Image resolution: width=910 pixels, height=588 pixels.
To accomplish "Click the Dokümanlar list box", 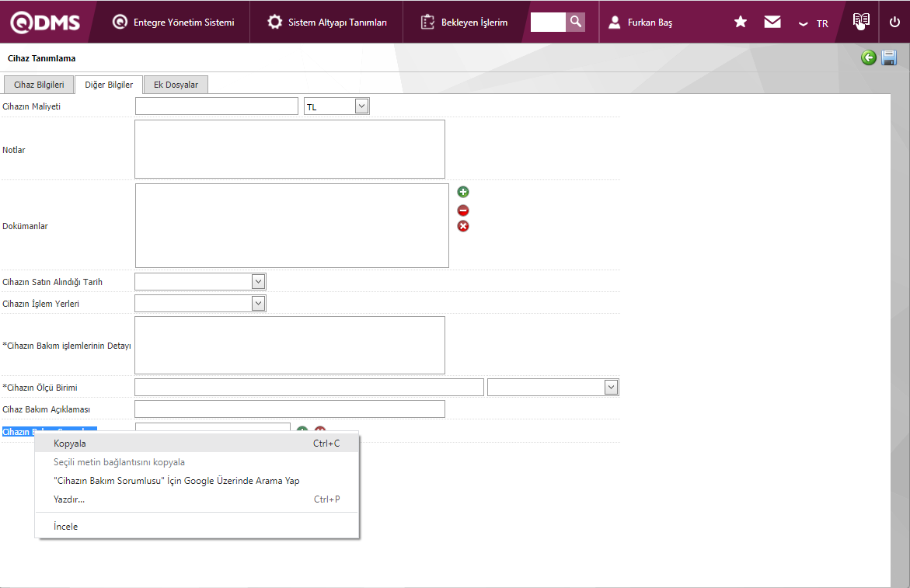I will [292, 225].
